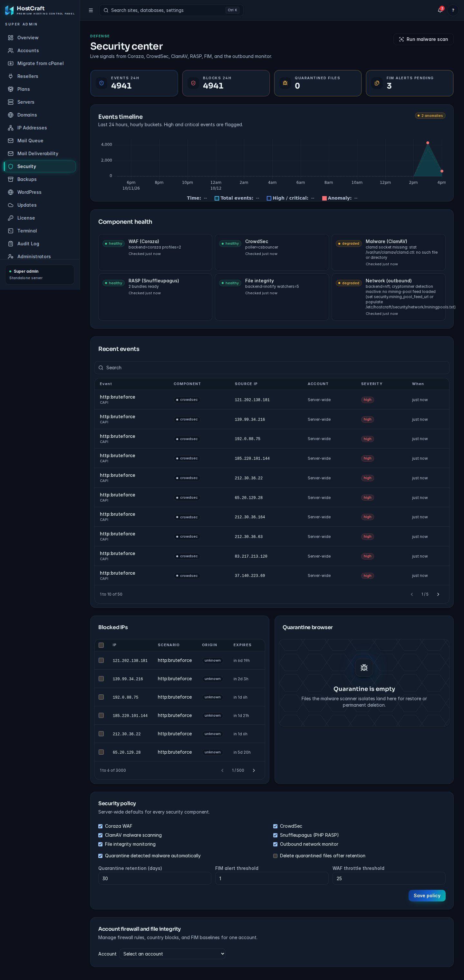Click the HostCraft logo
The image size is (464, 980).
point(9,10)
